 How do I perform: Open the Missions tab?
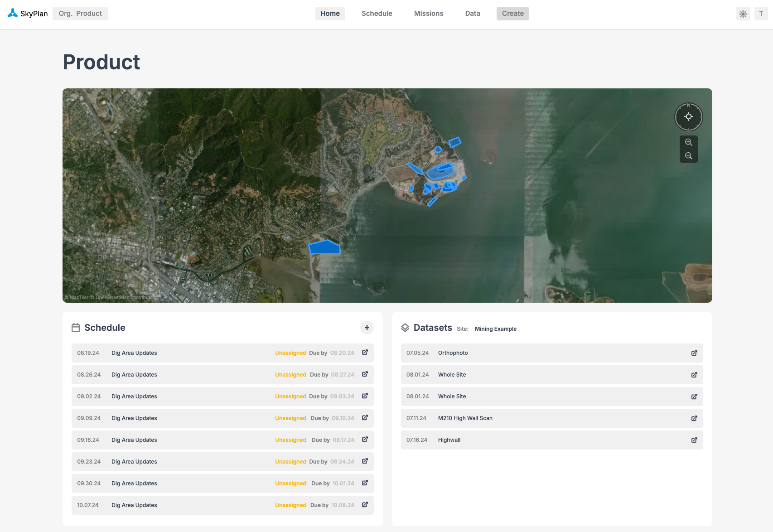429,14
